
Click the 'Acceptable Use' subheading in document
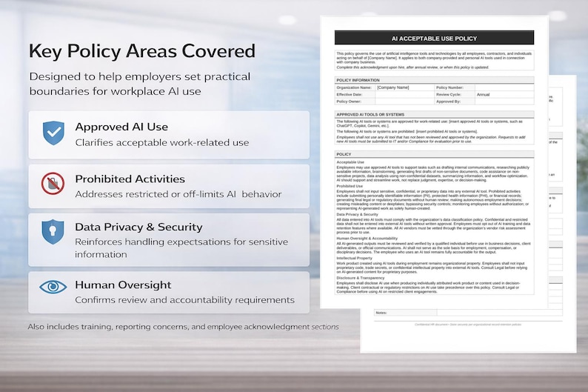click(350, 162)
